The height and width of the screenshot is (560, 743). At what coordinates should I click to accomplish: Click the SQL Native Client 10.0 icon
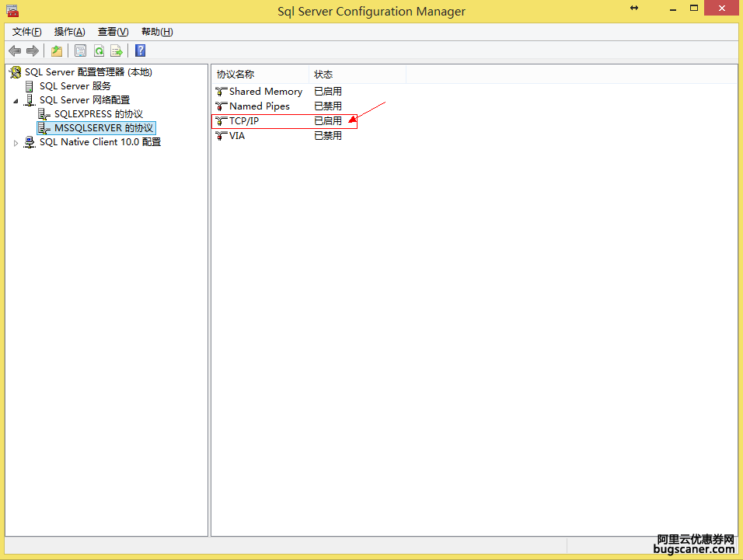[x=30, y=142]
